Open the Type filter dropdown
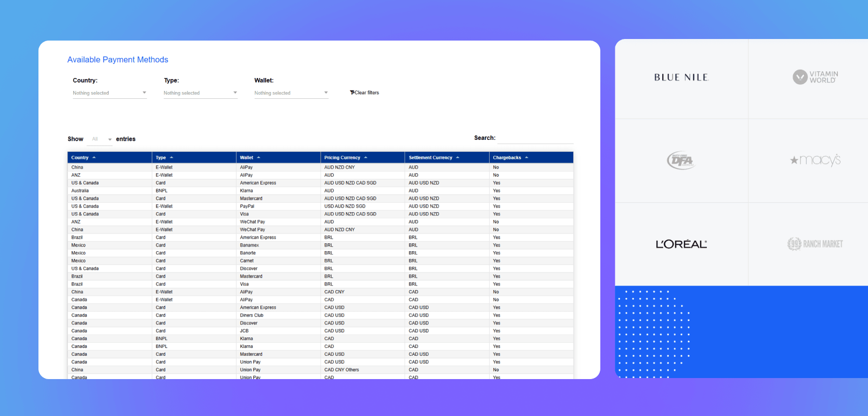The image size is (868, 416). click(x=201, y=93)
